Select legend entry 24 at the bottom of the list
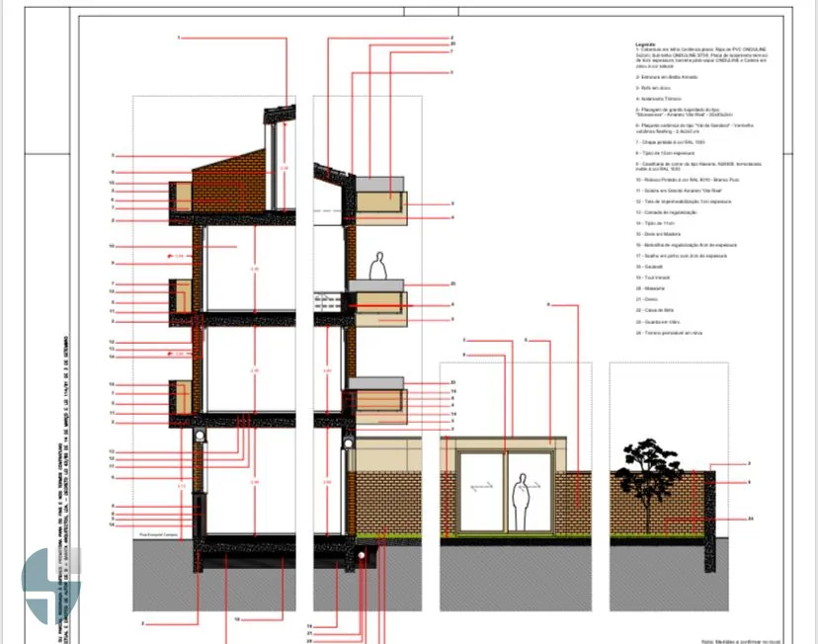 tap(669, 333)
